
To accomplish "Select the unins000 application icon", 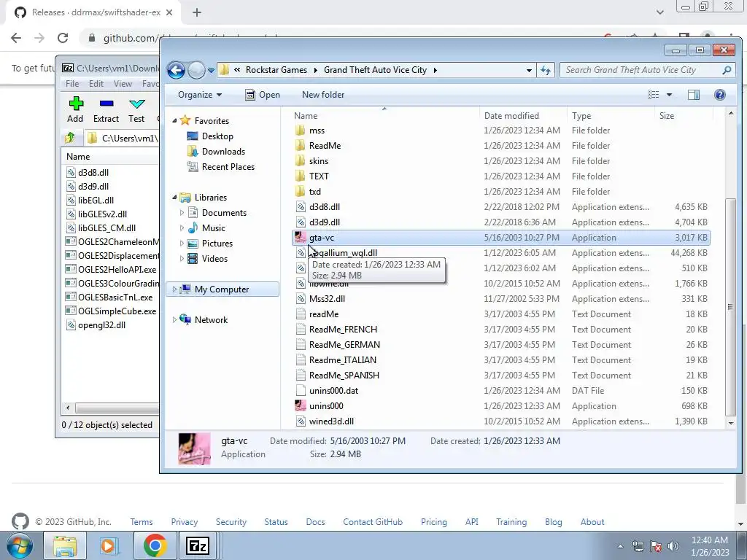I will click(x=300, y=405).
